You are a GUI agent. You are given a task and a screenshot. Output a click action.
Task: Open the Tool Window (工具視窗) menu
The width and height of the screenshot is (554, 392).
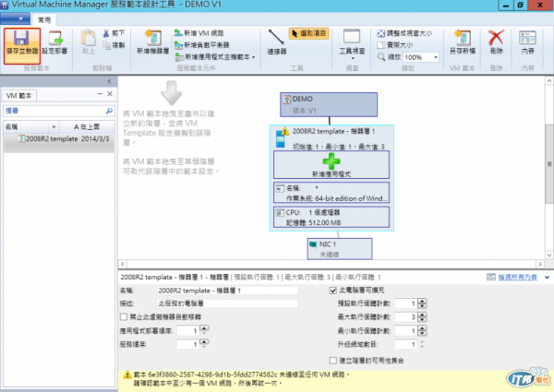tap(352, 44)
